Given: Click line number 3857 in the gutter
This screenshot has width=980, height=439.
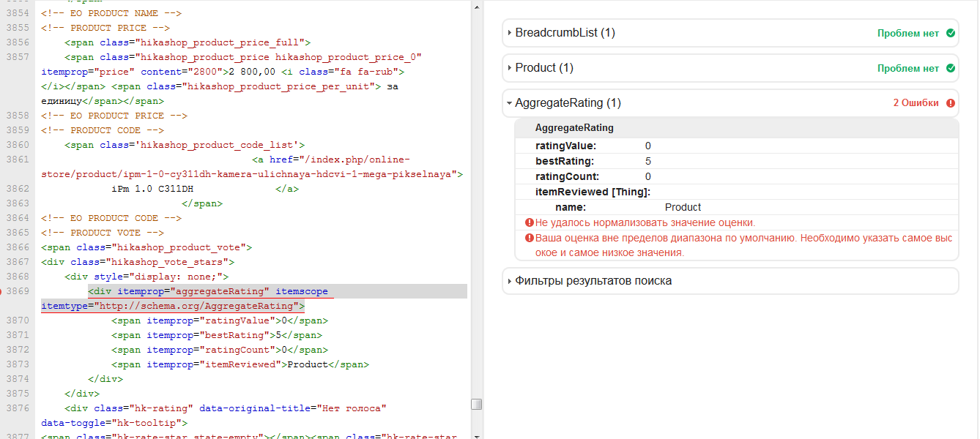Looking at the screenshot, I should click(18, 57).
